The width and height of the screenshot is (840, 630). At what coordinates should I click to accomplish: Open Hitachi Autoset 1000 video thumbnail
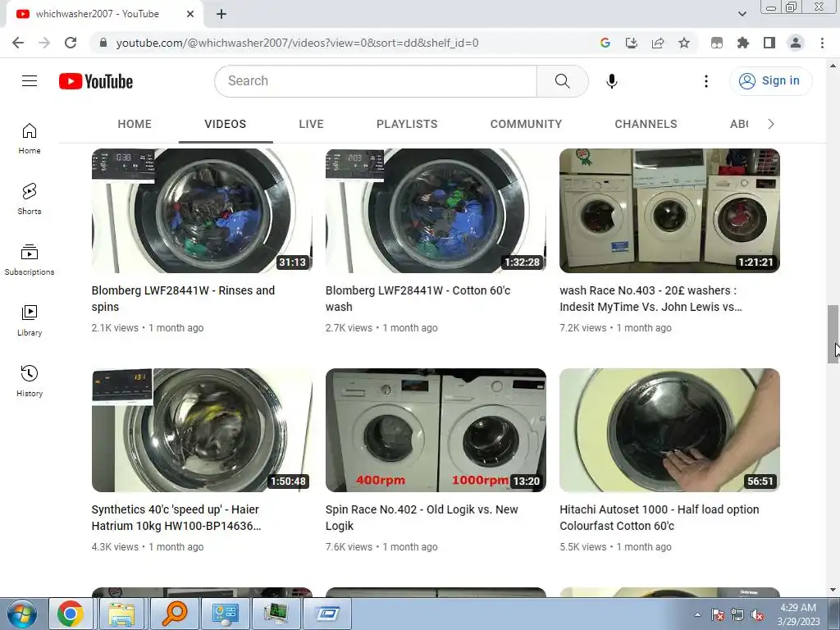pyautogui.click(x=669, y=430)
